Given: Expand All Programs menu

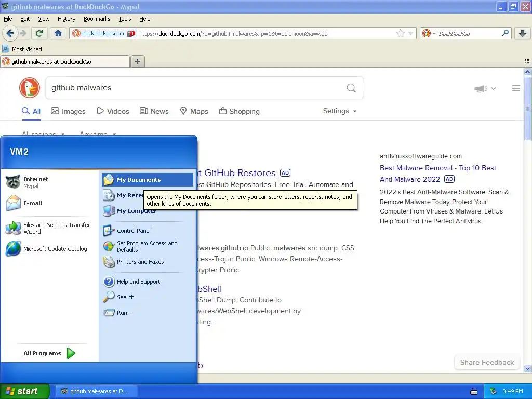Looking at the screenshot, I should click(x=49, y=353).
